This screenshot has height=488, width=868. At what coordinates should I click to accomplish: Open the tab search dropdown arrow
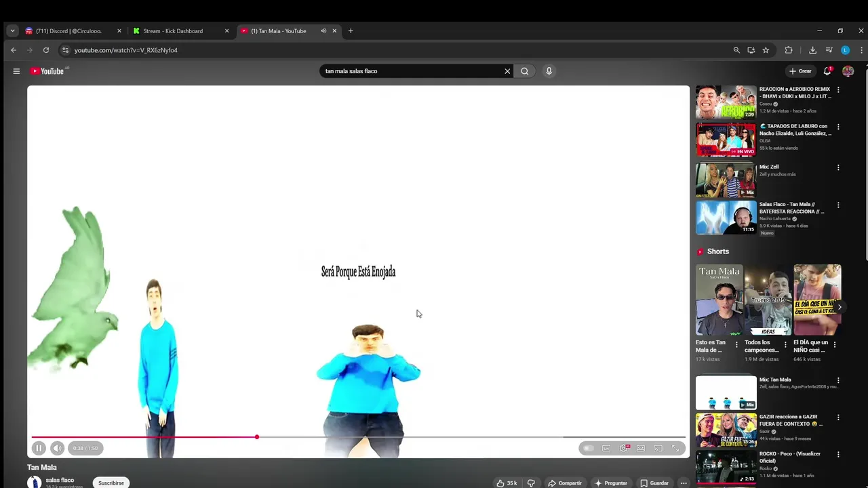12,30
